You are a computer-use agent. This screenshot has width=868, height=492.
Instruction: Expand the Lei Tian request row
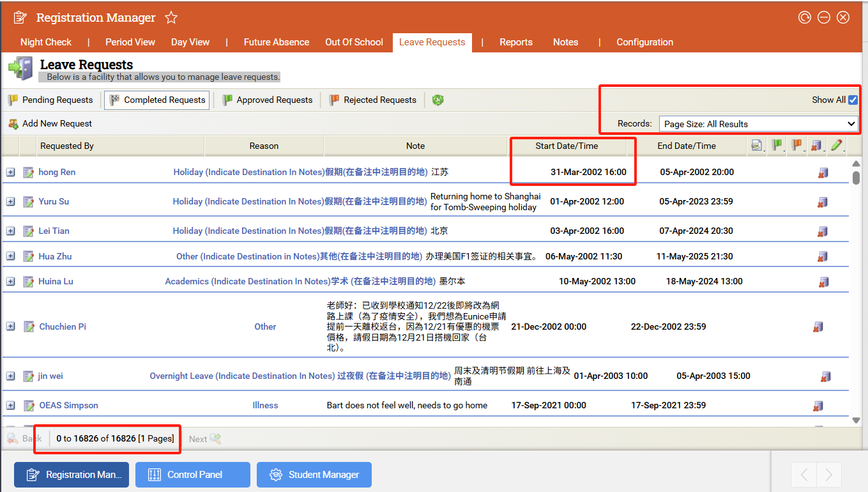(x=11, y=231)
